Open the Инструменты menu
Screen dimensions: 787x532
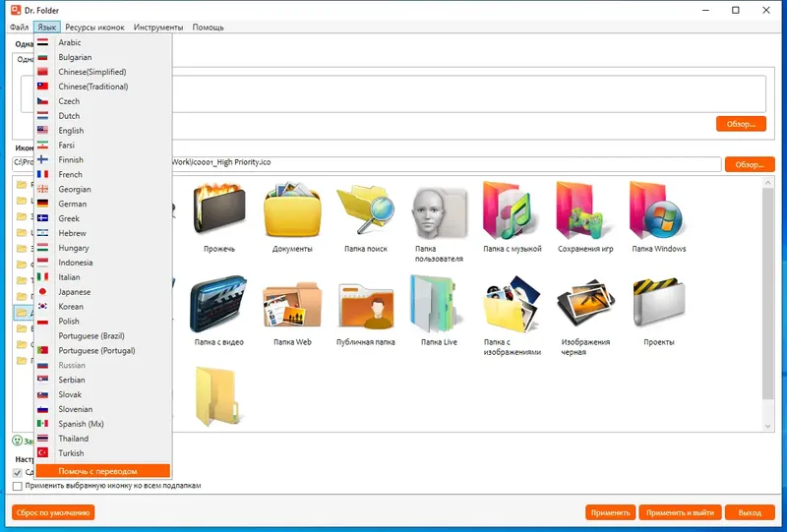click(158, 28)
